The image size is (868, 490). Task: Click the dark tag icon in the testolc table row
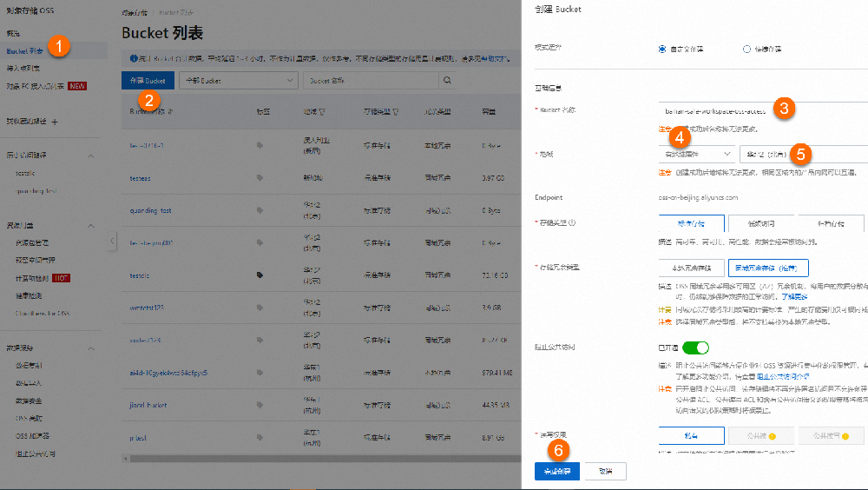click(x=260, y=275)
